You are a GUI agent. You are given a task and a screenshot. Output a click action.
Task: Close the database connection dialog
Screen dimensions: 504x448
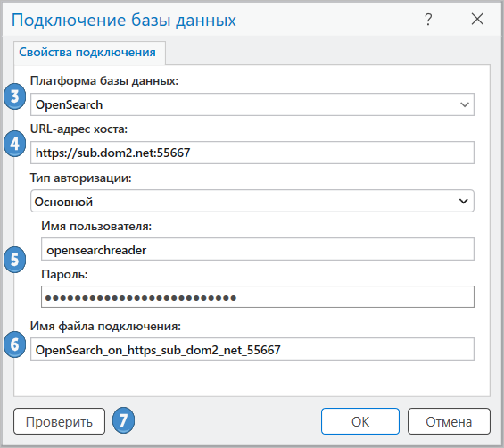[477, 19]
